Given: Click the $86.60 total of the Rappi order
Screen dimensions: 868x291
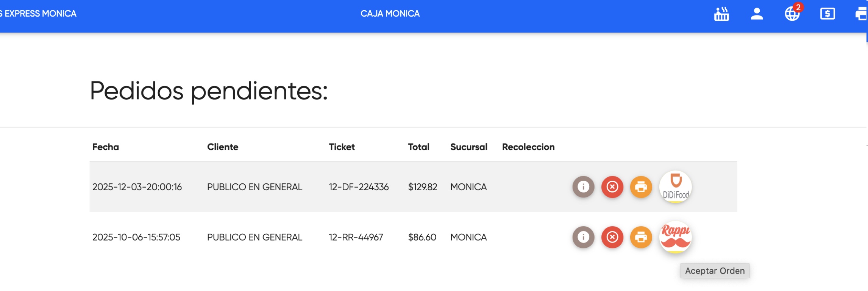Looking at the screenshot, I should (x=422, y=237).
